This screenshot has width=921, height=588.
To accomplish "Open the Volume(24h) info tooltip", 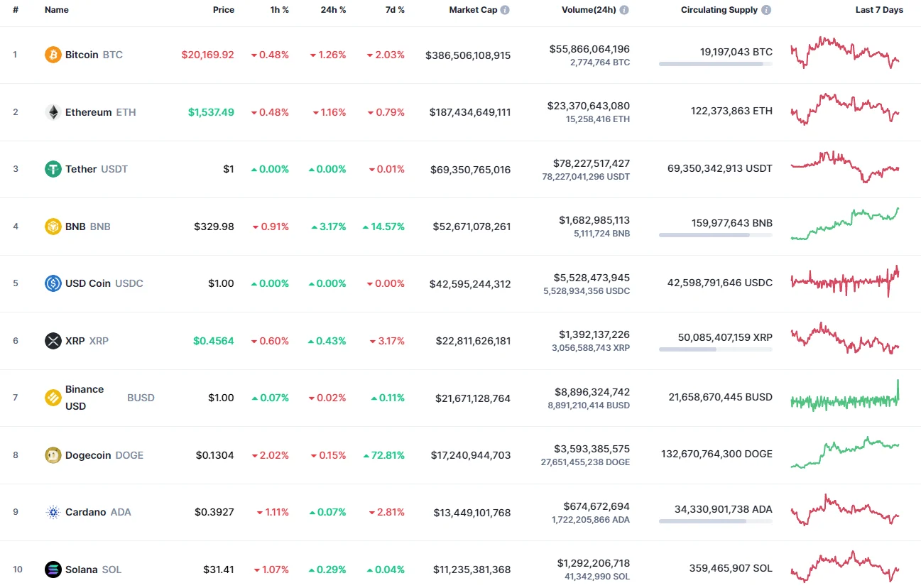I will click(623, 10).
